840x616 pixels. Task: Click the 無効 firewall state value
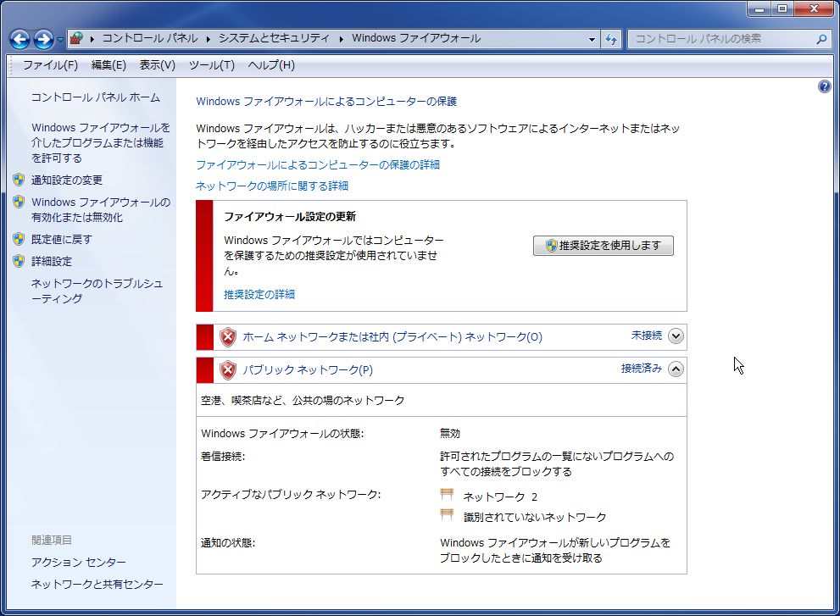450,433
